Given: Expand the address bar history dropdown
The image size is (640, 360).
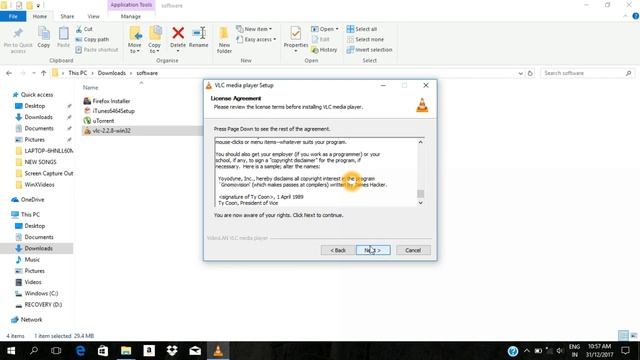Looking at the screenshot, I should pos(520,73).
